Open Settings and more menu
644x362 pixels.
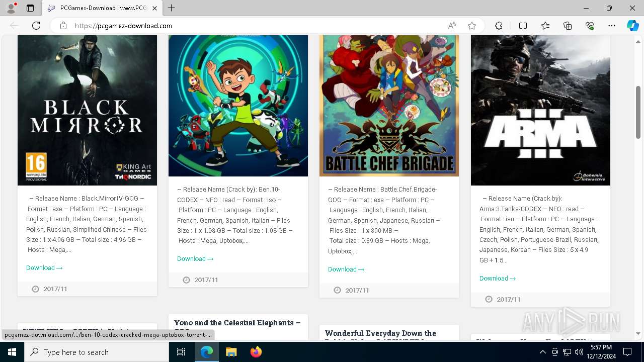pos(612,26)
